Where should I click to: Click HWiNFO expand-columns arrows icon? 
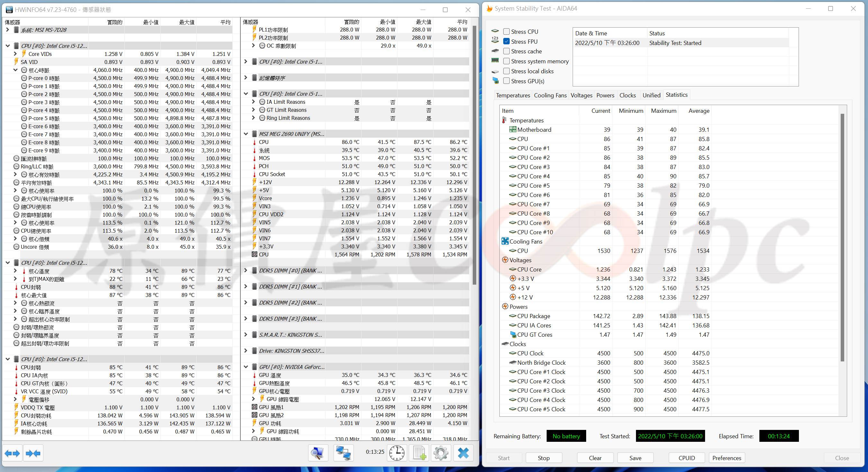pyautogui.click(x=13, y=453)
